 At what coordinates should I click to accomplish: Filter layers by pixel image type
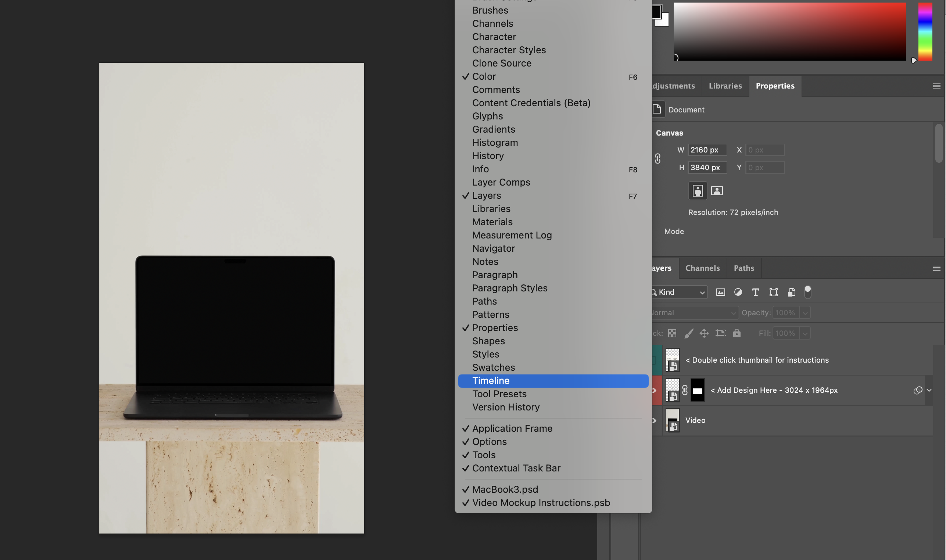[720, 292]
